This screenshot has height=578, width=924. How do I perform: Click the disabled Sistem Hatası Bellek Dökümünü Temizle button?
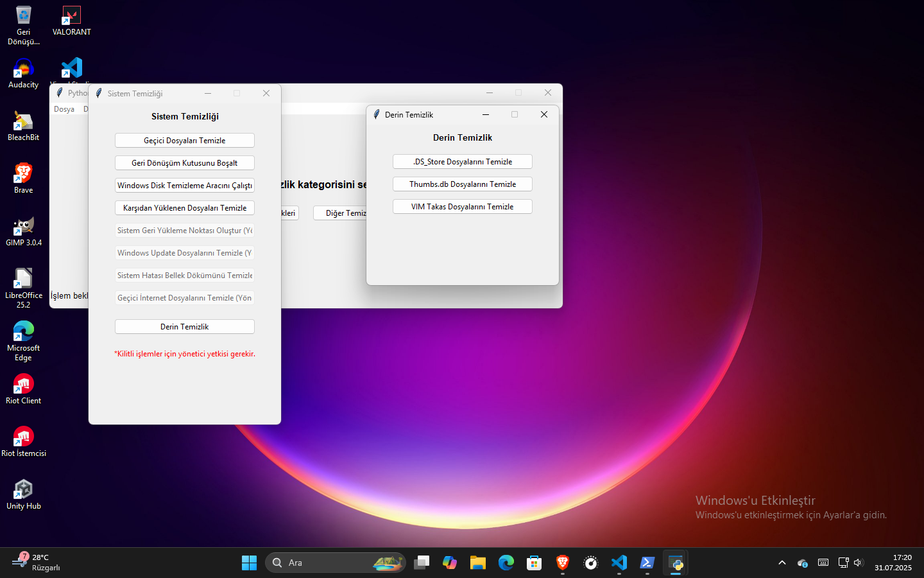point(185,276)
